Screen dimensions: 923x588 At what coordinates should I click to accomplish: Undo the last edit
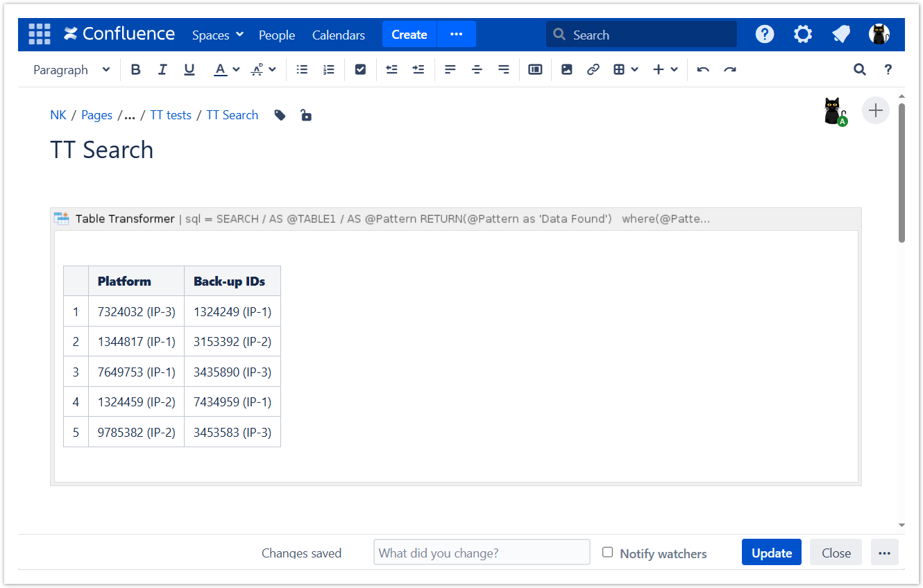point(703,69)
